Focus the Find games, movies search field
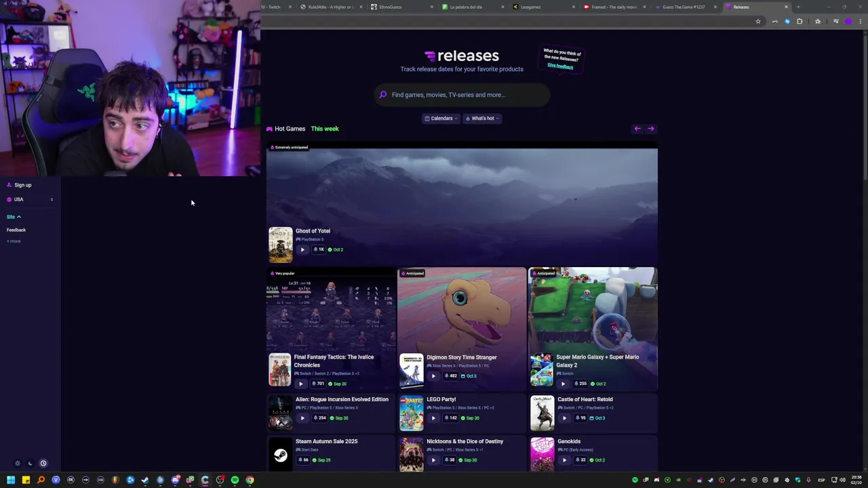 [x=462, y=95]
